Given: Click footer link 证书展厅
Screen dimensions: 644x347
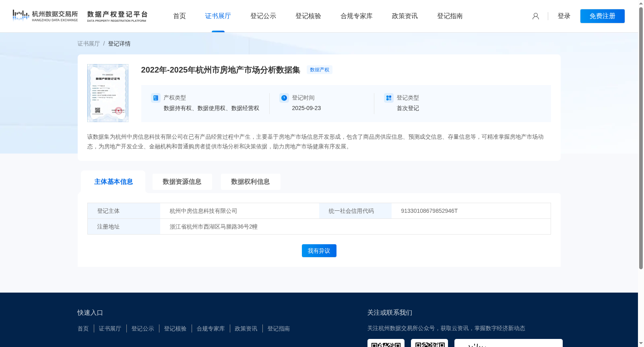Looking at the screenshot, I should coord(110,328).
